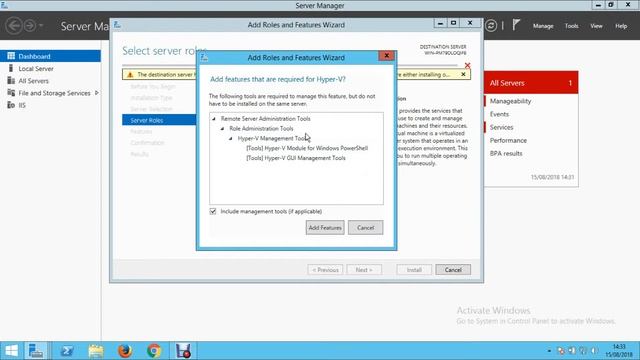The width and height of the screenshot is (640, 360).
Task: Open the View menu
Action: [596, 26]
